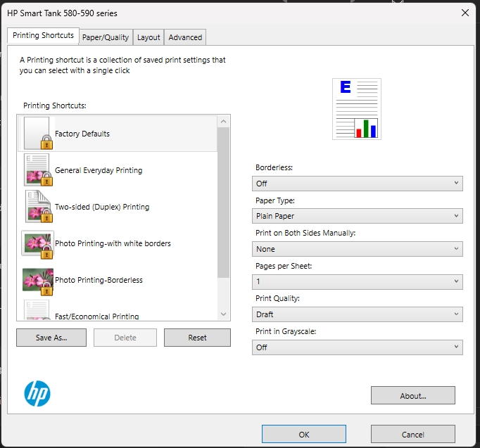Open Print on Both Sides Manually dropdown
Viewport: 480px width, 448px height.
click(358, 249)
